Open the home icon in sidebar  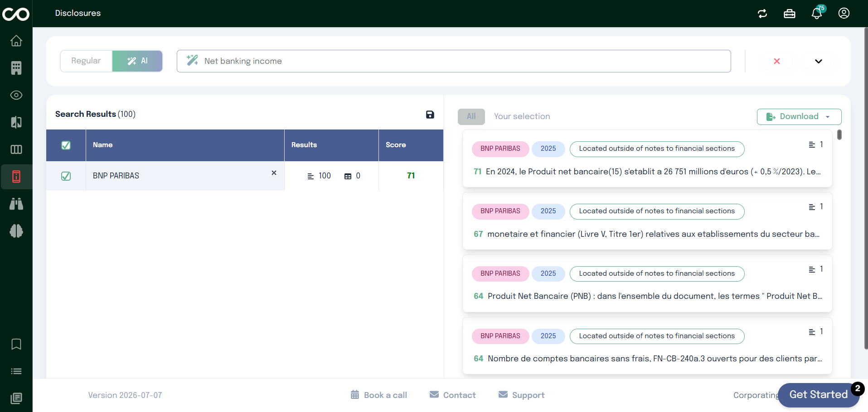(x=16, y=41)
